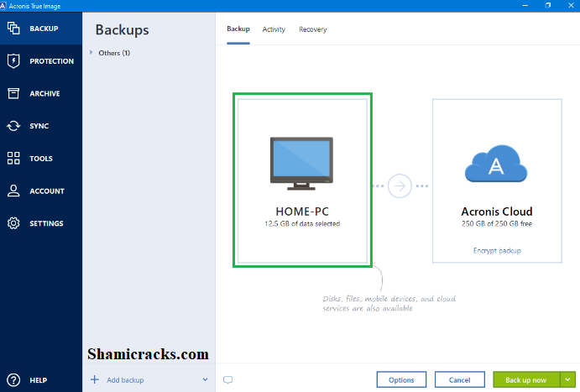Switch to the Activity tab

click(x=274, y=29)
